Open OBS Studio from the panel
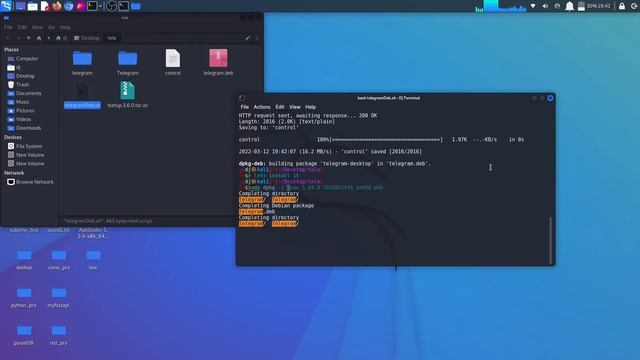 tap(111, 6)
